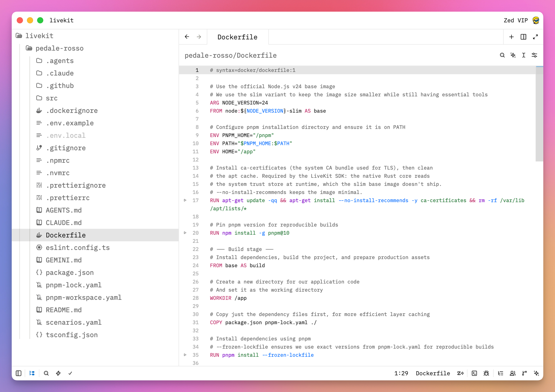Open the user avatar menu
The height and width of the screenshot is (392, 555).
536,20
